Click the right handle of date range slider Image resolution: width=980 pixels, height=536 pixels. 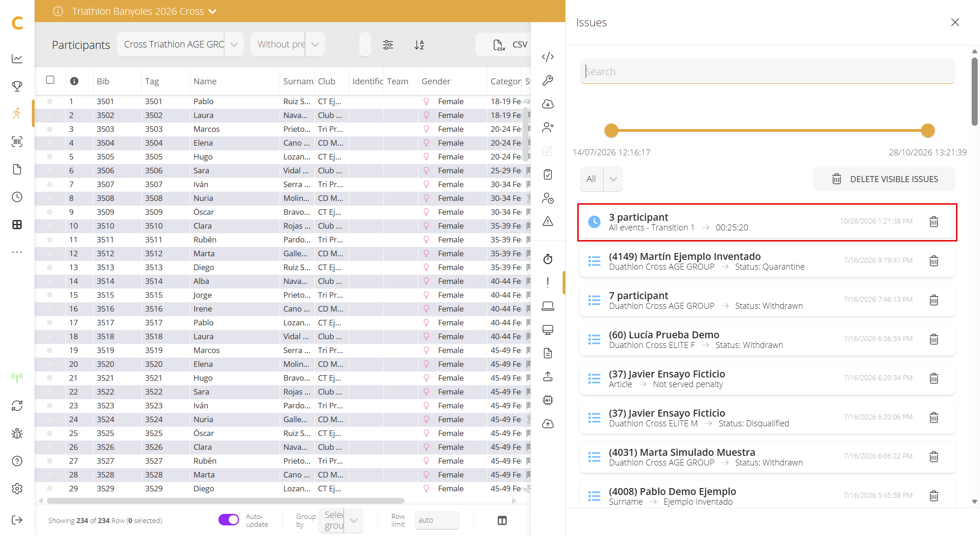click(927, 130)
